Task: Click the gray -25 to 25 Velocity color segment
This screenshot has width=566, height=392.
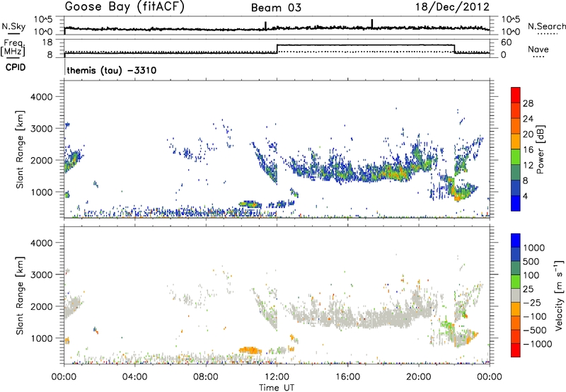Action: (516, 295)
